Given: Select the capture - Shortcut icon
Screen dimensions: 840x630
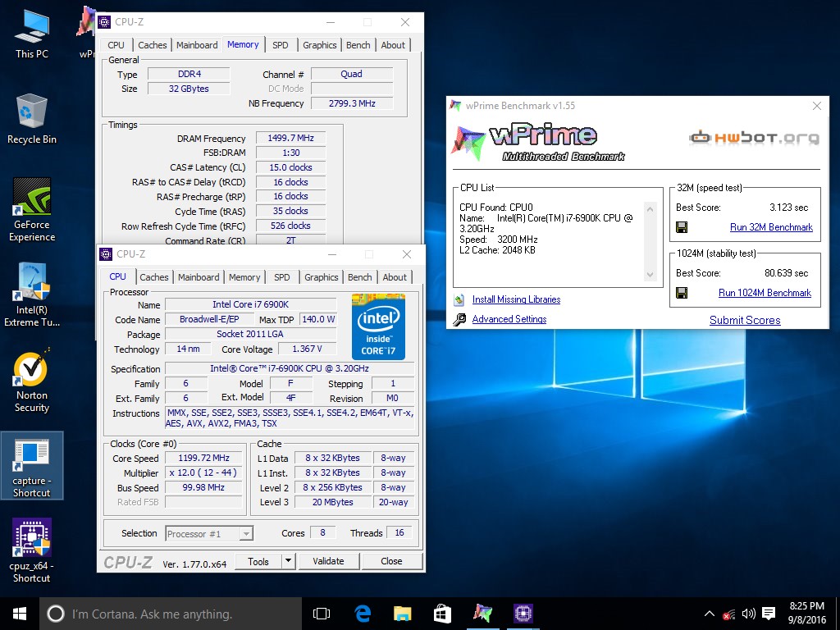Looking at the screenshot, I should tap(32, 466).
